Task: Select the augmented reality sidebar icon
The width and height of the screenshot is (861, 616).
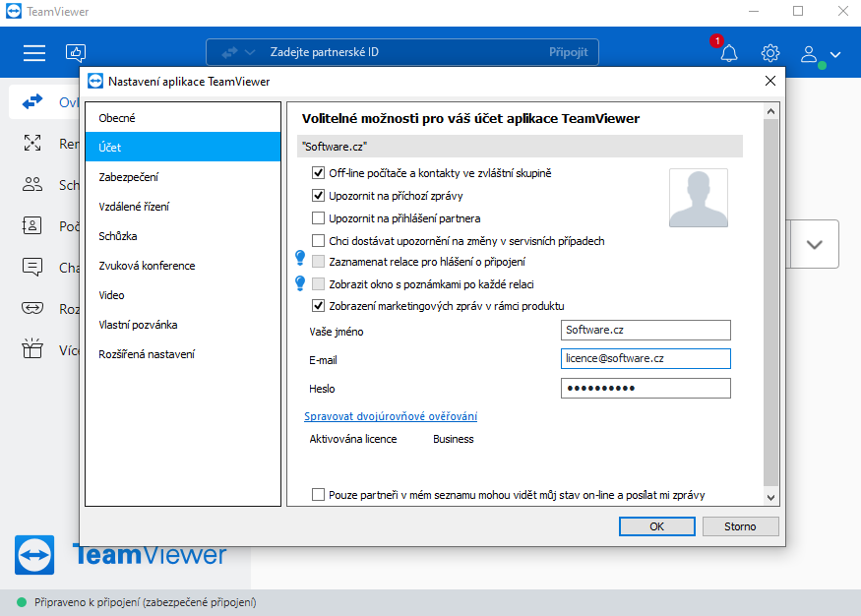Action: pyautogui.click(x=32, y=307)
